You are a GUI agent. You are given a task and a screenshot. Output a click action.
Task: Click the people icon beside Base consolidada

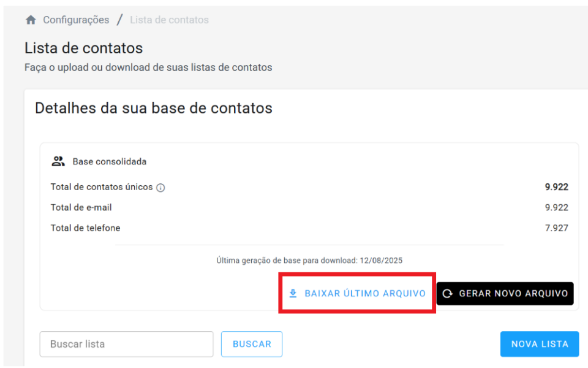point(58,161)
